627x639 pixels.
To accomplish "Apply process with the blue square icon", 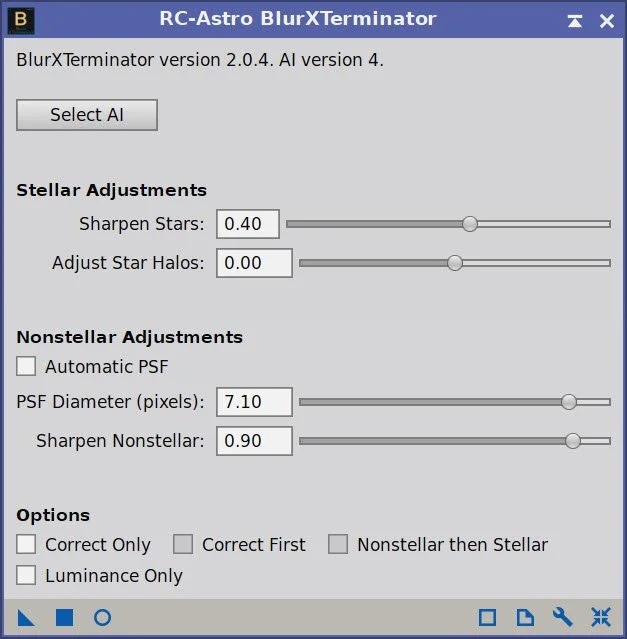I will [64, 617].
